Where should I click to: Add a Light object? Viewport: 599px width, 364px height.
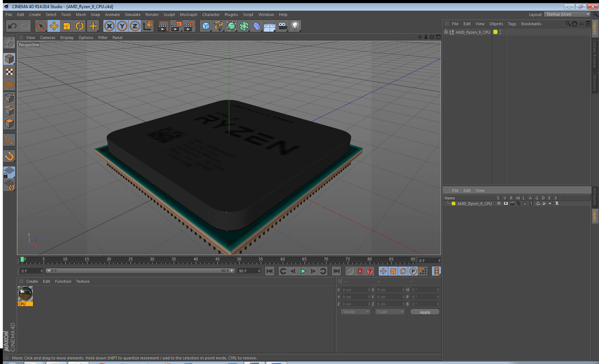click(x=295, y=26)
